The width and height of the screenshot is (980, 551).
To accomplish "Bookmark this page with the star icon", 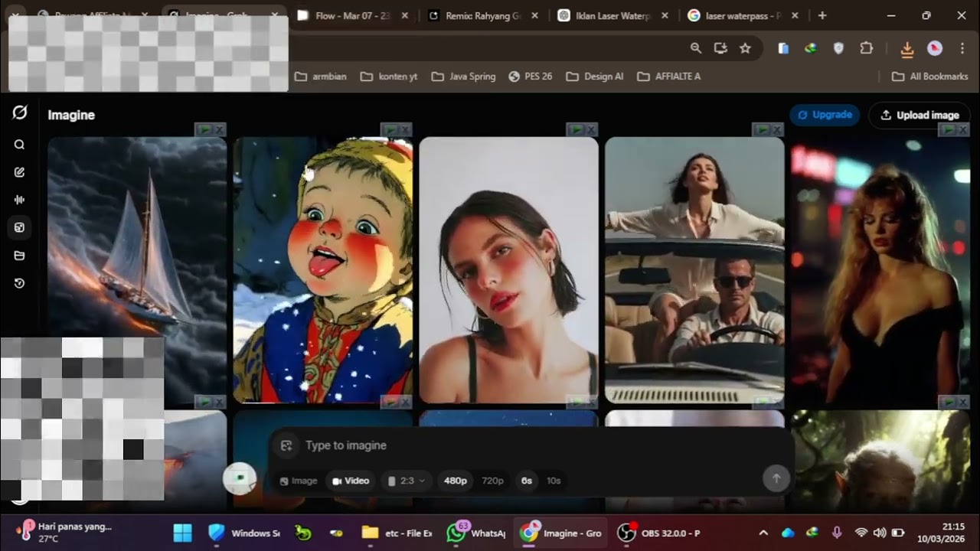I will pyautogui.click(x=745, y=48).
